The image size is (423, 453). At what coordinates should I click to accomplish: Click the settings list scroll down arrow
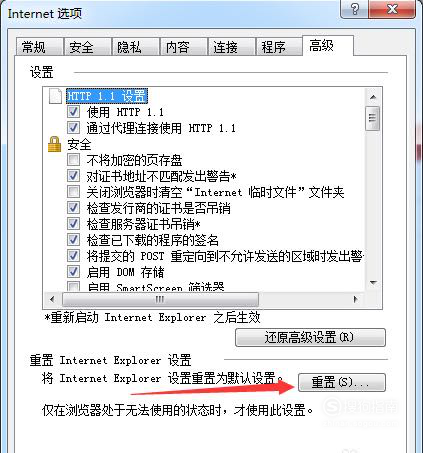point(373,283)
